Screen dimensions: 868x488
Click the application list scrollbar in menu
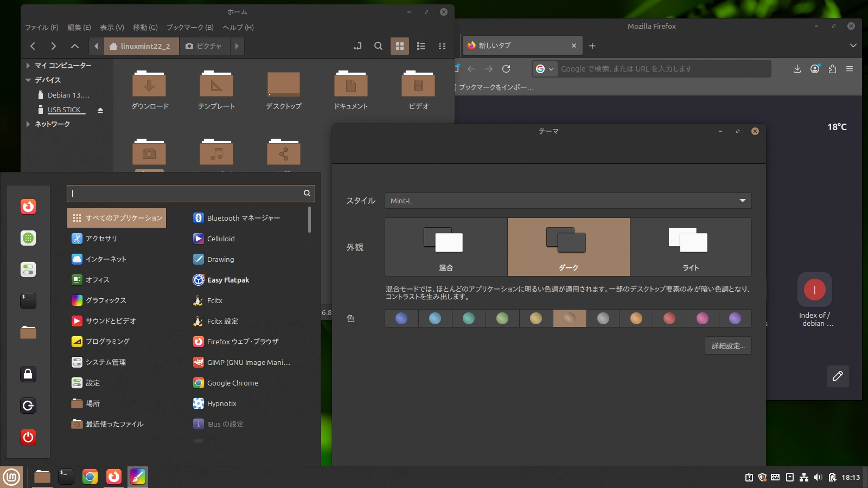click(310, 220)
